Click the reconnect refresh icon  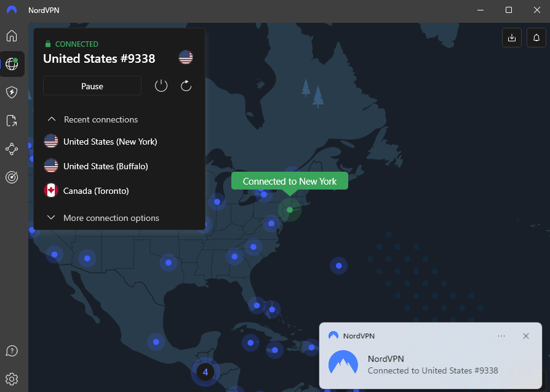(x=186, y=86)
